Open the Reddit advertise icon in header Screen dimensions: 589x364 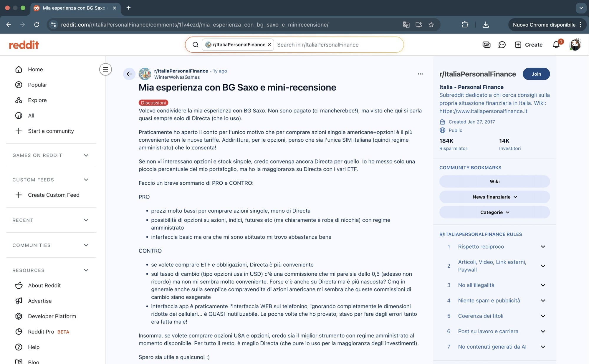487,45
